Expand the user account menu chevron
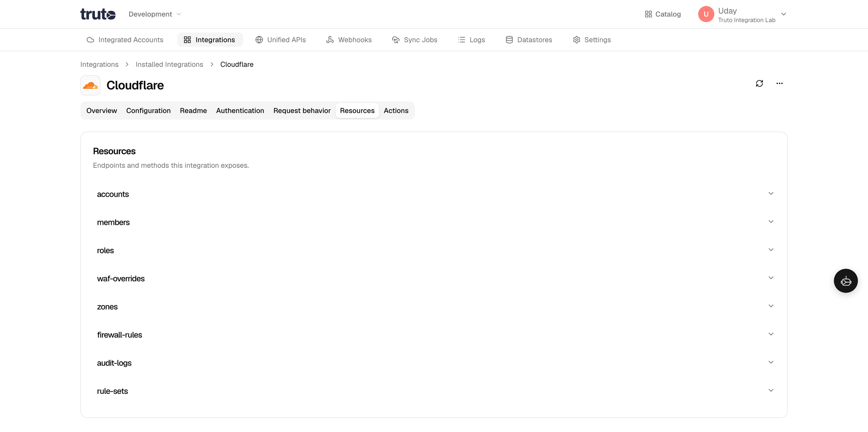Screen dimensions: 868x432 click(x=784, y=14)
